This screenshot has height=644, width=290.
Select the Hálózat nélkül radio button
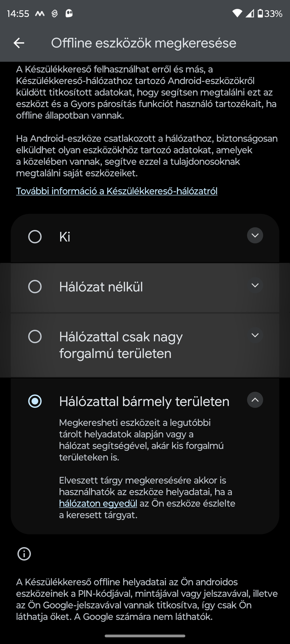click(35, 287)
